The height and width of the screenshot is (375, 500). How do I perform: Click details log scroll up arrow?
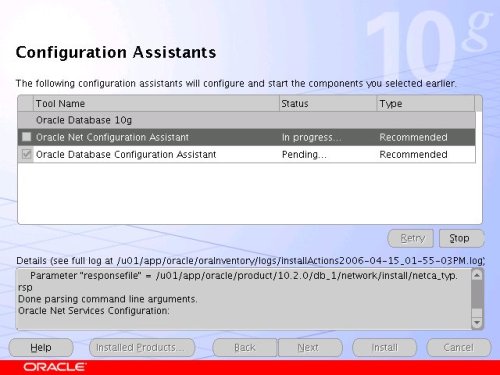(x=477, y=275)
